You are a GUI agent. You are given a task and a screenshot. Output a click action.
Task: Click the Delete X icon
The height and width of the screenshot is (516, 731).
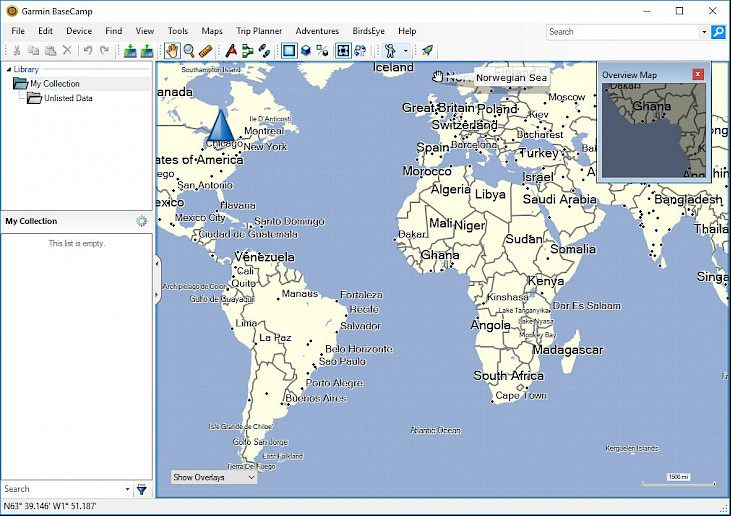(67, 50)
